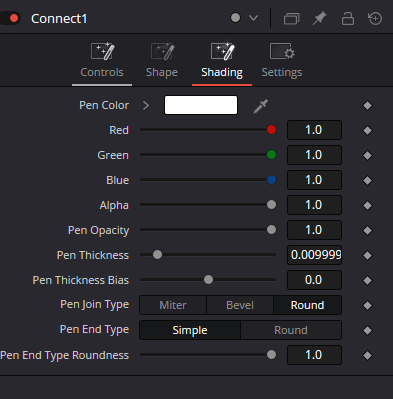Set Pen End Type to Round

click(291, 330)
